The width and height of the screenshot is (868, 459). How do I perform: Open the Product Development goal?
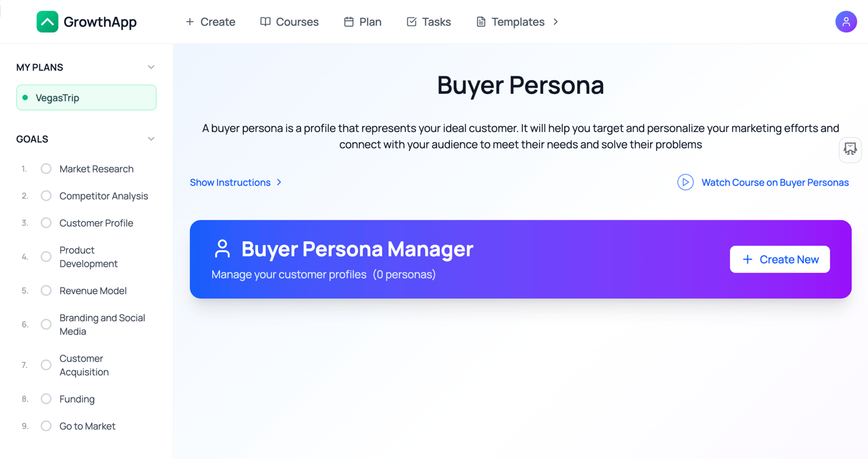click(88, 256)
